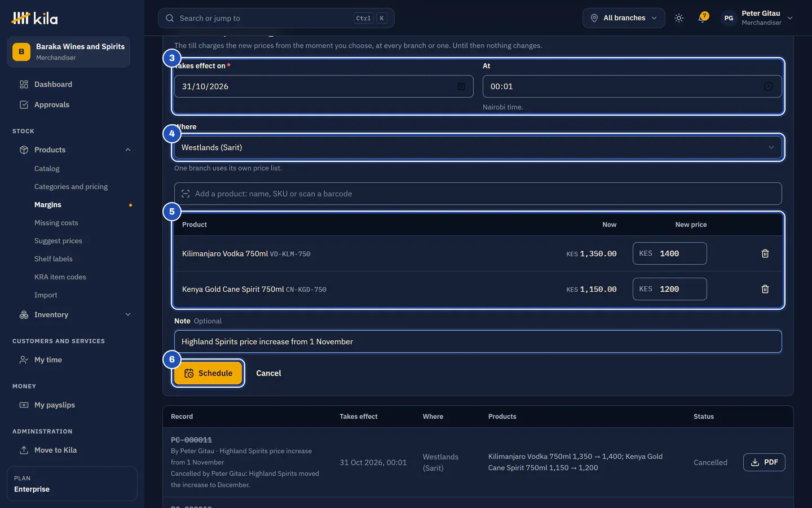Open the notifications bell

pos(703,18)
